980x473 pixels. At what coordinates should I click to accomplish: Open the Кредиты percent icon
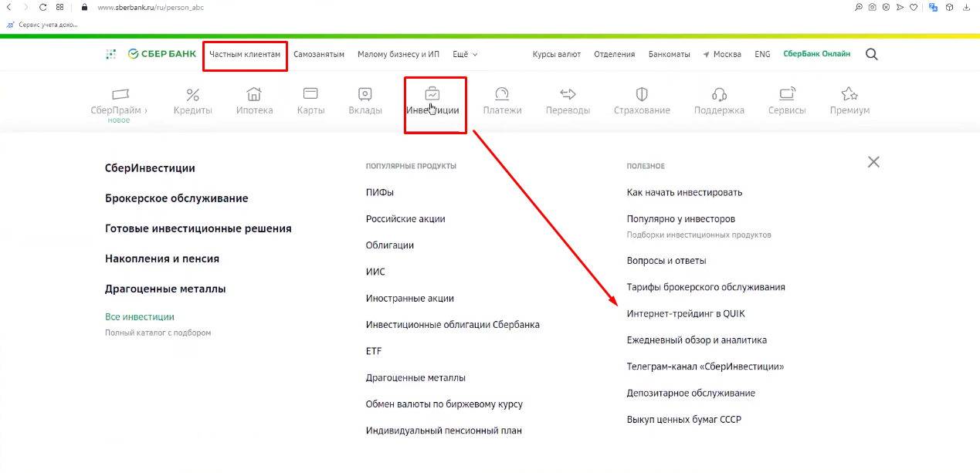(192, 95)
